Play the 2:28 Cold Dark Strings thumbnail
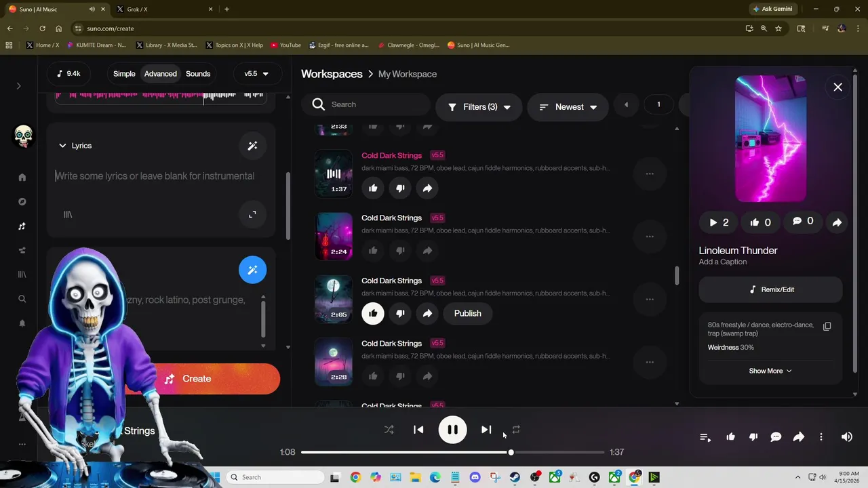The image size is (868, 488). pos(333,361)
